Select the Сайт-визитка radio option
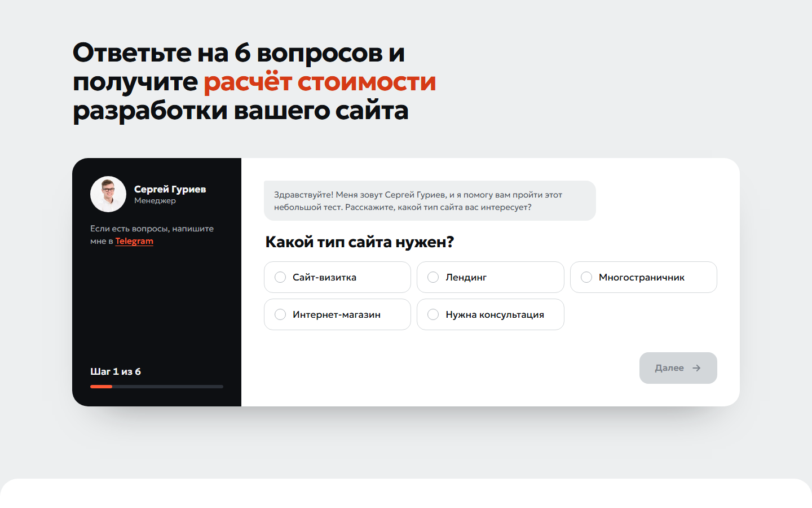812x508 pixels. pos(337,277)
